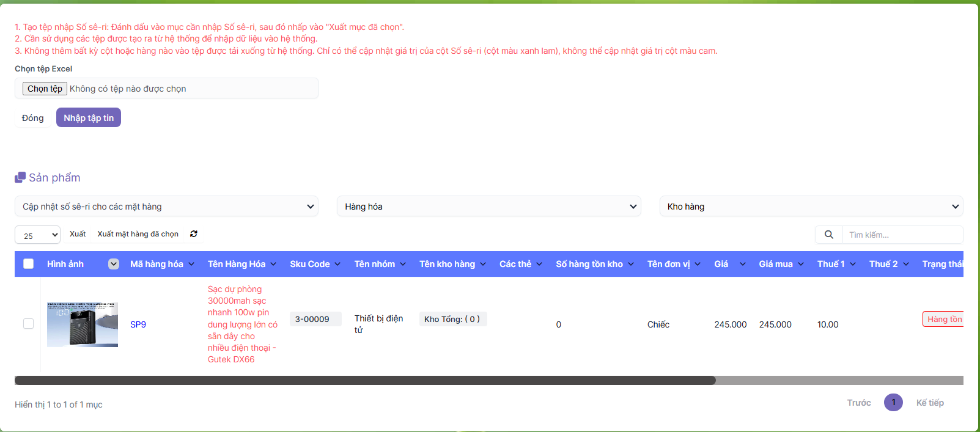This screenshot has height=432, width=980.
Task: Click Giá mua column sort arrow
Action: 801,264
